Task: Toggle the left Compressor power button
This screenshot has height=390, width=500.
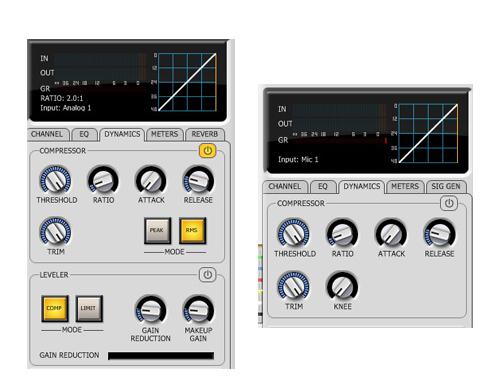Action: pos(207,151)
